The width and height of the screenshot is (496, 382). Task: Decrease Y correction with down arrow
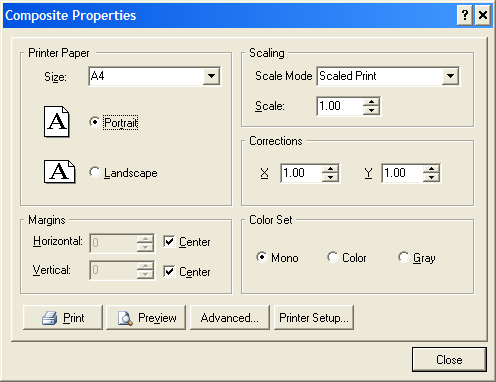tap(431, 177)
